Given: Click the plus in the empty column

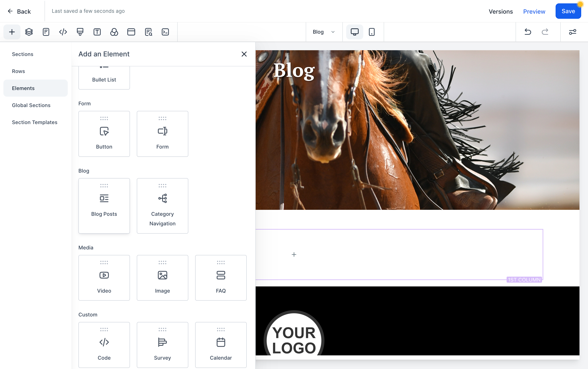Looking at the screenshot, I should coord(294,255).
